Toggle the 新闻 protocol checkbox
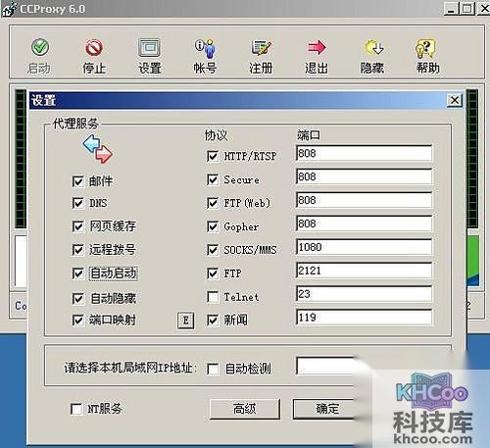The height and width of the screenshot is (448, 490). pos(213,321)
